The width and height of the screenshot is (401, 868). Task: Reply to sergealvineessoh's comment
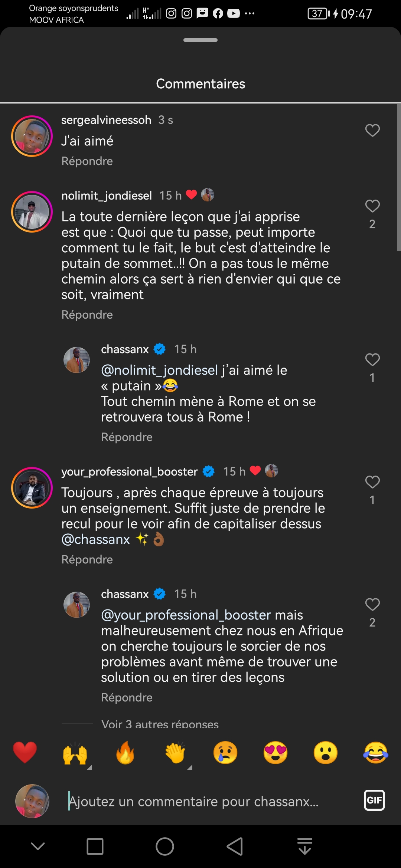[87, 161]
